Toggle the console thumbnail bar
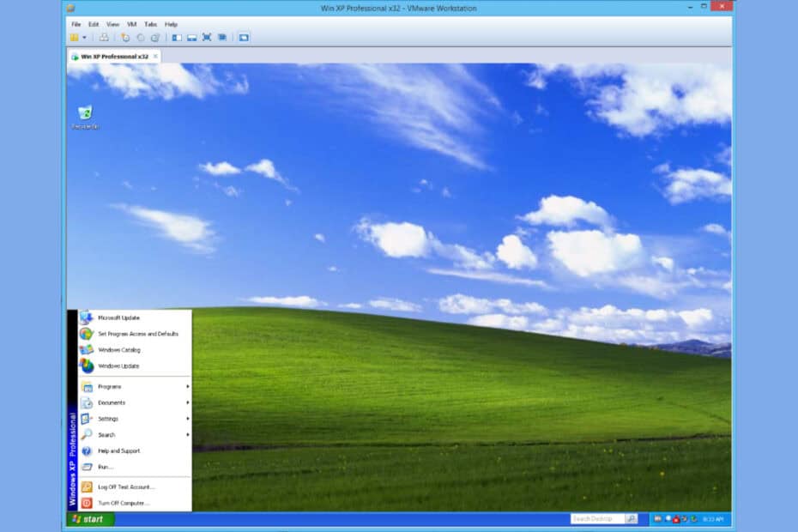Viewport: 798px width, 532px height. pos(190,37)
